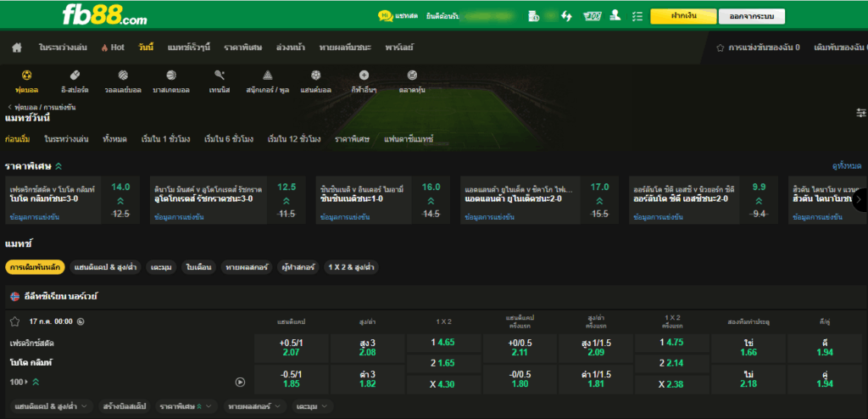This screenshot has height=419, width=868.
Task: Select the volleyball sport icon
Action: point(123,75)
